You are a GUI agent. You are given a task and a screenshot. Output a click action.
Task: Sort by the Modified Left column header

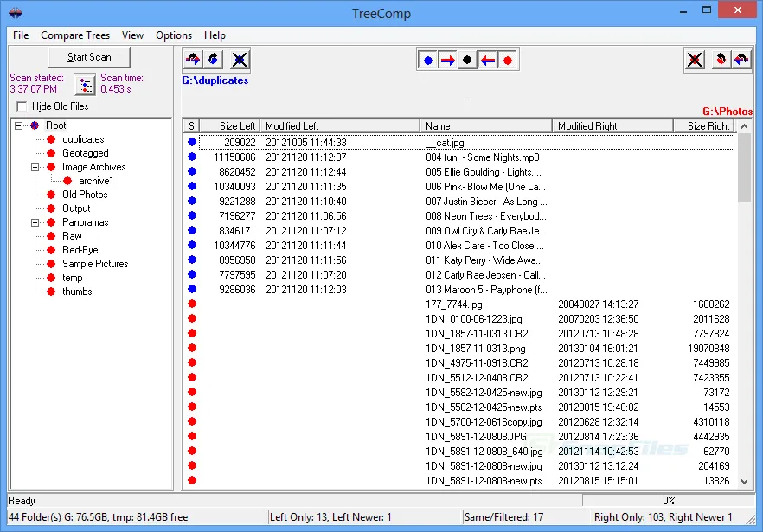click(340, 126)
